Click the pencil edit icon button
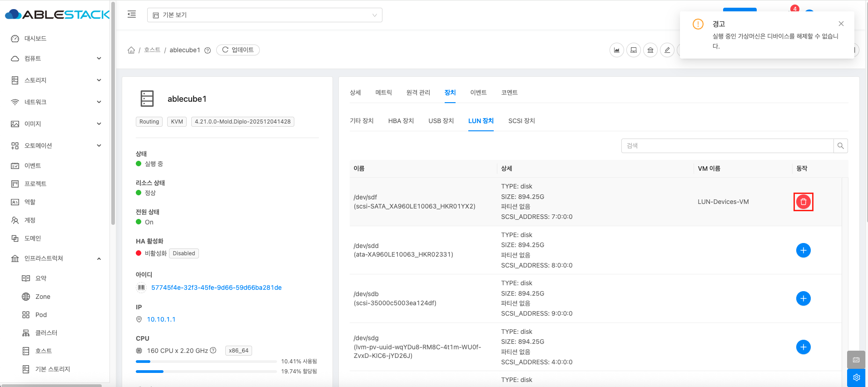 coord(667,50)
